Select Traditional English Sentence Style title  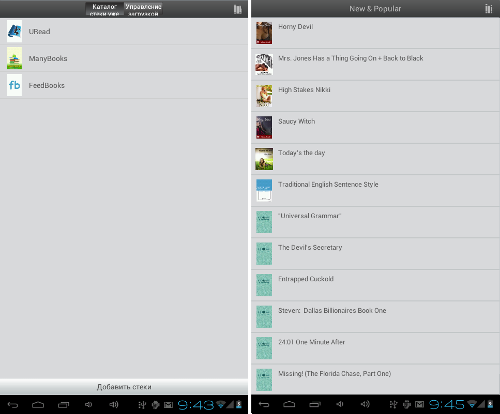point(328,184)
